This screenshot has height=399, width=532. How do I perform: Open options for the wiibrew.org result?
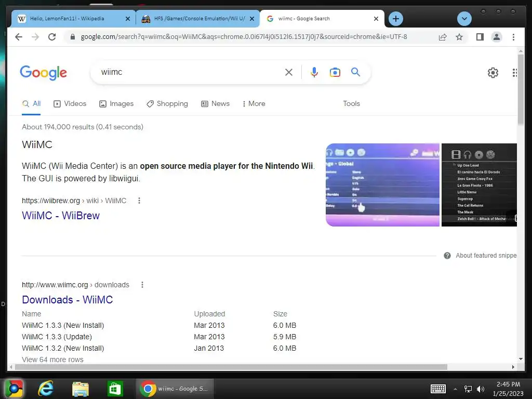click(x=139, y=201)
